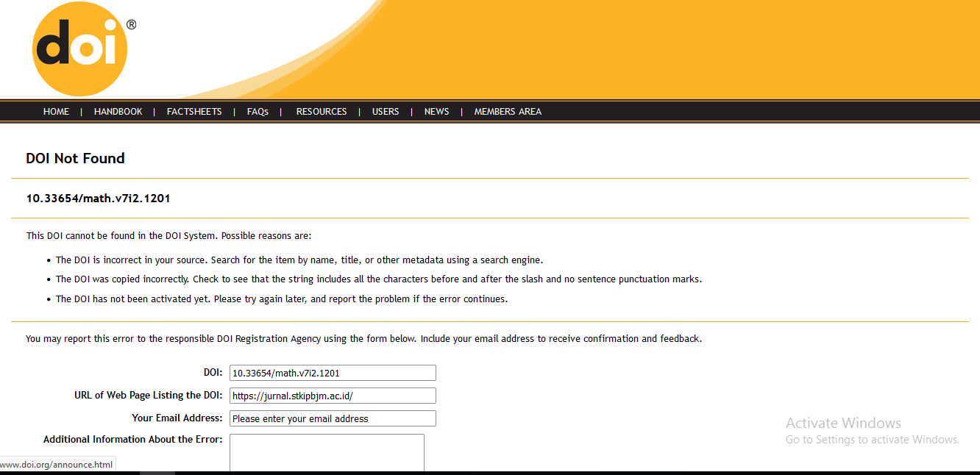The image size is (980, 475).
Task: Click the Additional Information text area
Action: pos(327,453)
